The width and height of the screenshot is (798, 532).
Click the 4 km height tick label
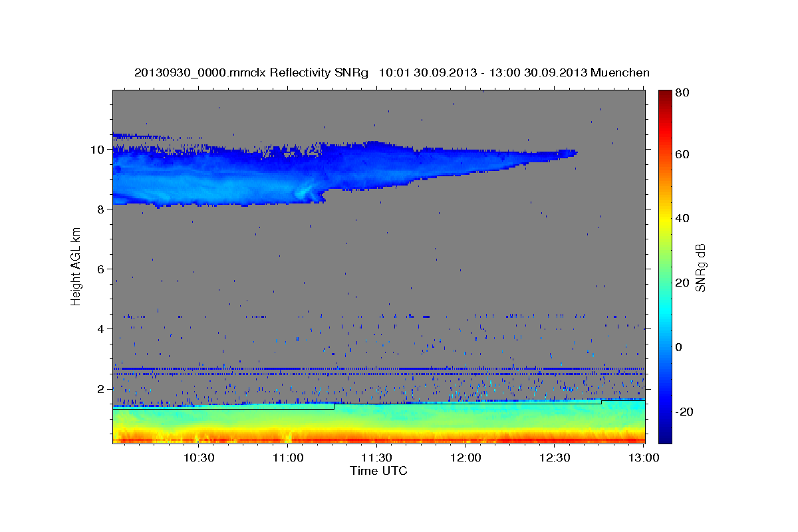tap(100, 329)
